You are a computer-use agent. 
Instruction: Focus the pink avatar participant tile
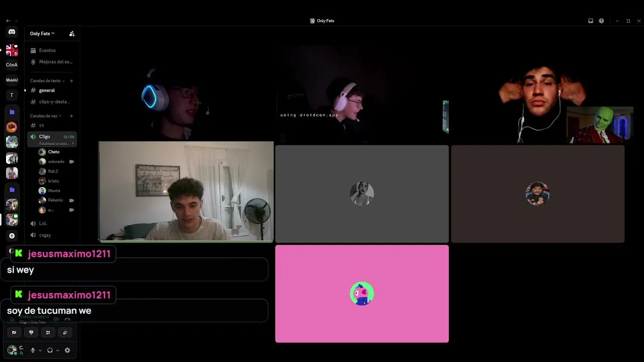(x=362, y=294)
